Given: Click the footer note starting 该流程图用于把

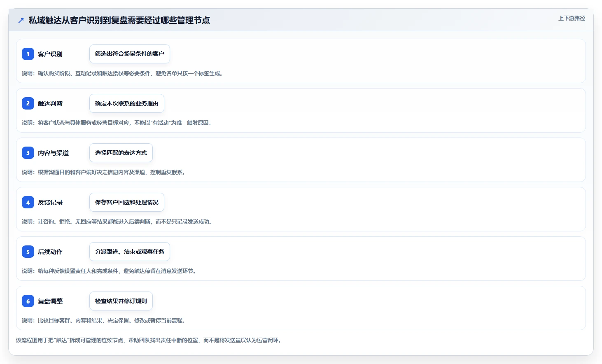Looking at the screenshot, I should point(149,340).
